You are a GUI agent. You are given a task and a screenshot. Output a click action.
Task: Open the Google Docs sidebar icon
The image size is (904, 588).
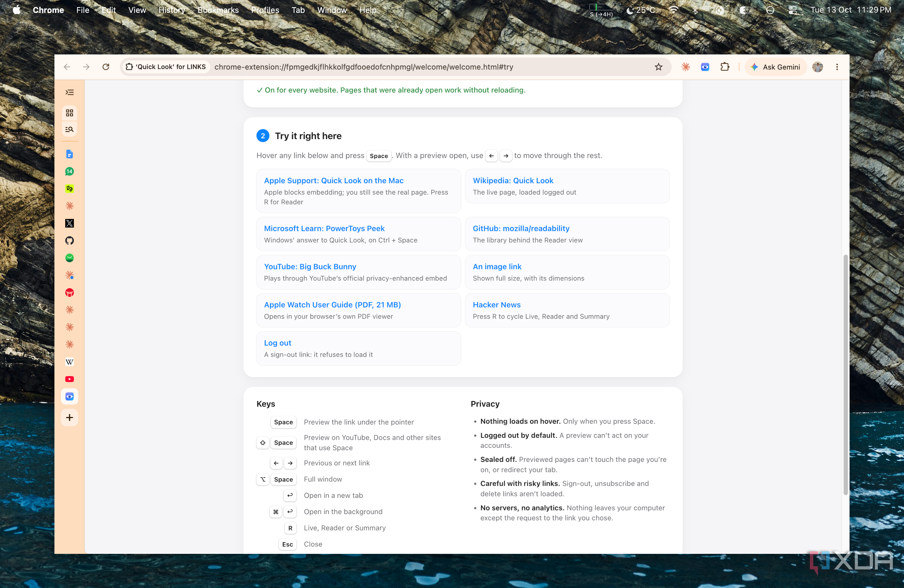tap(69, 154)
